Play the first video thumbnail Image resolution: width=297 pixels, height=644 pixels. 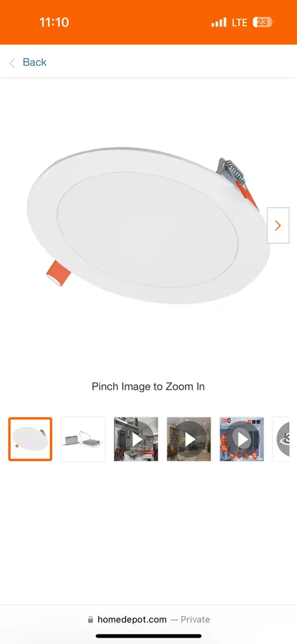click(136, 439)
